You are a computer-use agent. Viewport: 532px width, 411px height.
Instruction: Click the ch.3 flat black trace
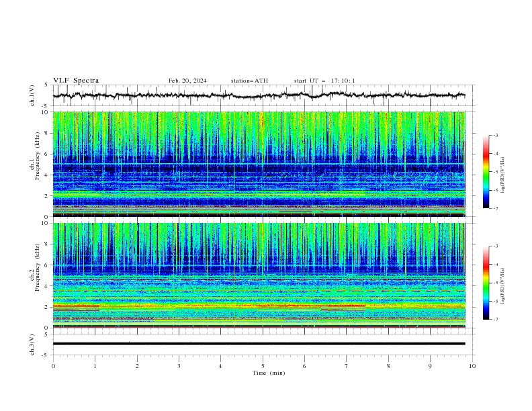point(259,344)
